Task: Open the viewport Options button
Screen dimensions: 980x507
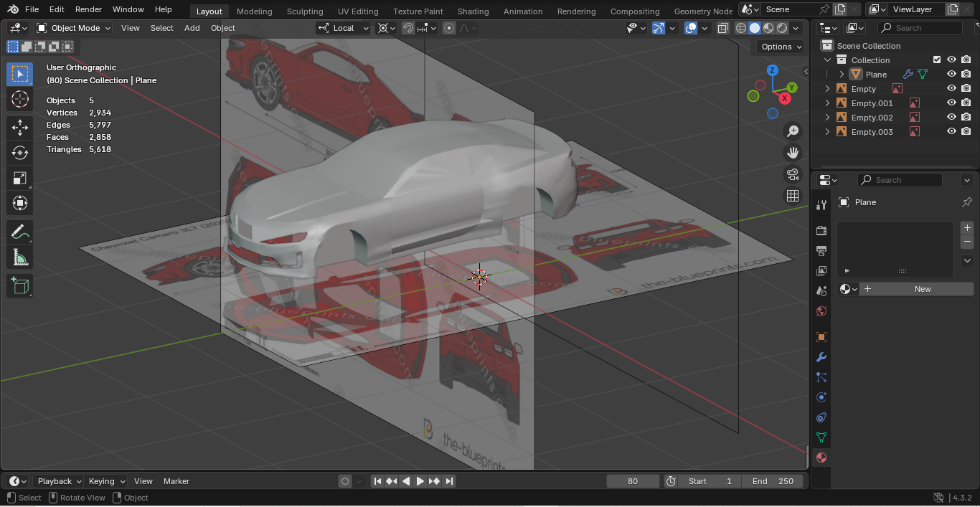Action: pos(781,47)
